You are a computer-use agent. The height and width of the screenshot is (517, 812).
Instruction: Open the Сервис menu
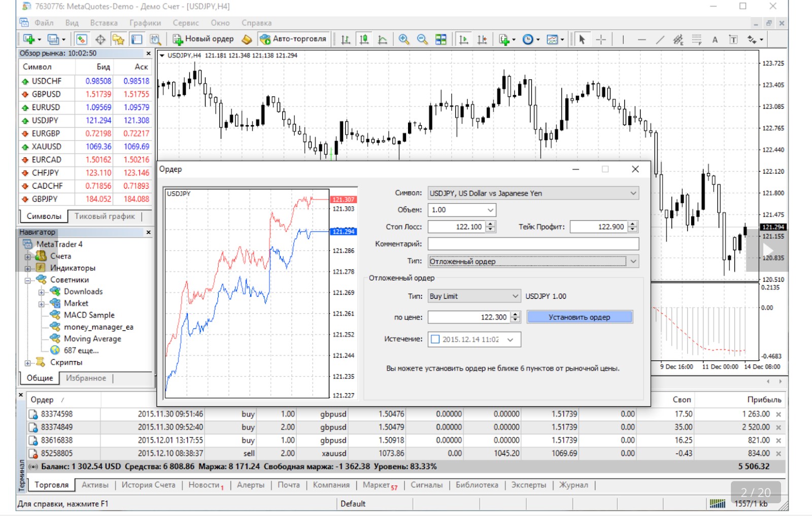pyautogui.click(x=186, y=23)
